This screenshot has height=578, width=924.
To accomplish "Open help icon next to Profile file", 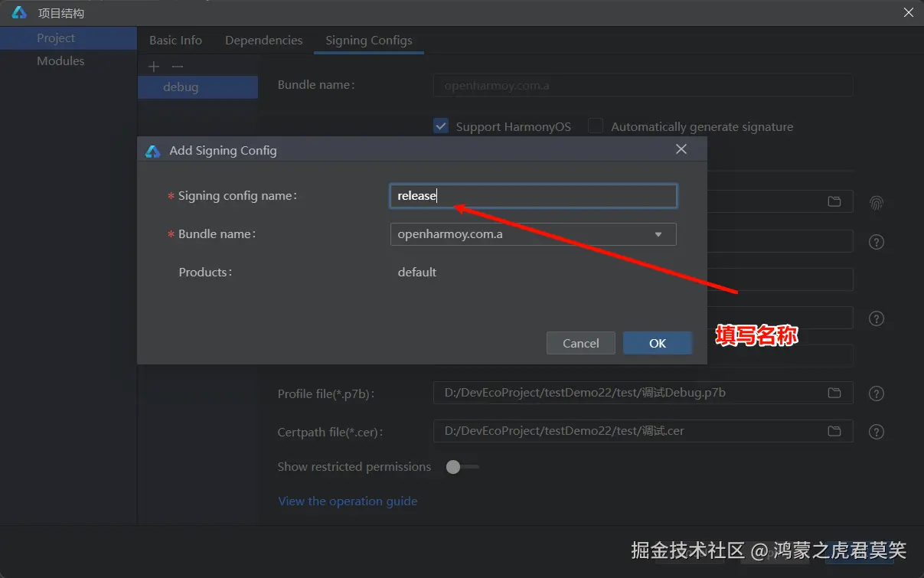I will click(877, 393).
